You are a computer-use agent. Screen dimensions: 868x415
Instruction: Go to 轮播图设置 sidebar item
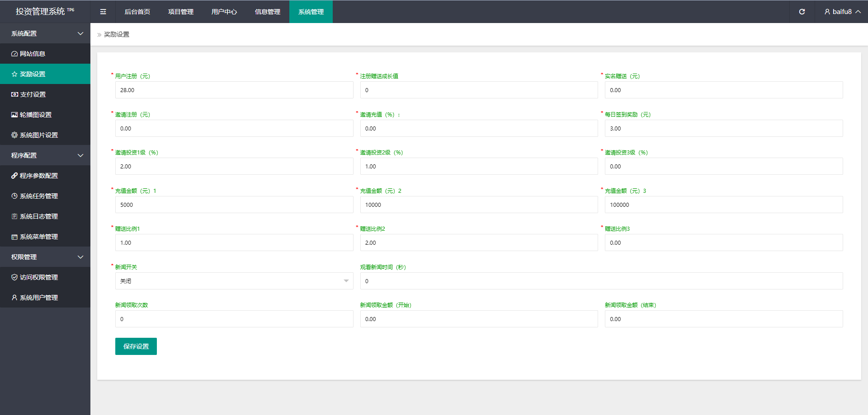click(x=35, y=115)
